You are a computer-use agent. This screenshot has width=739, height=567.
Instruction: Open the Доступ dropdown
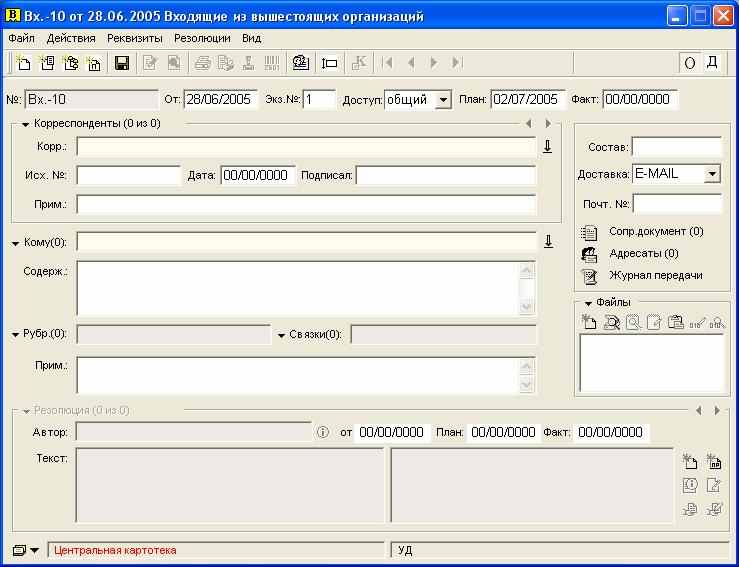(443, 100)
